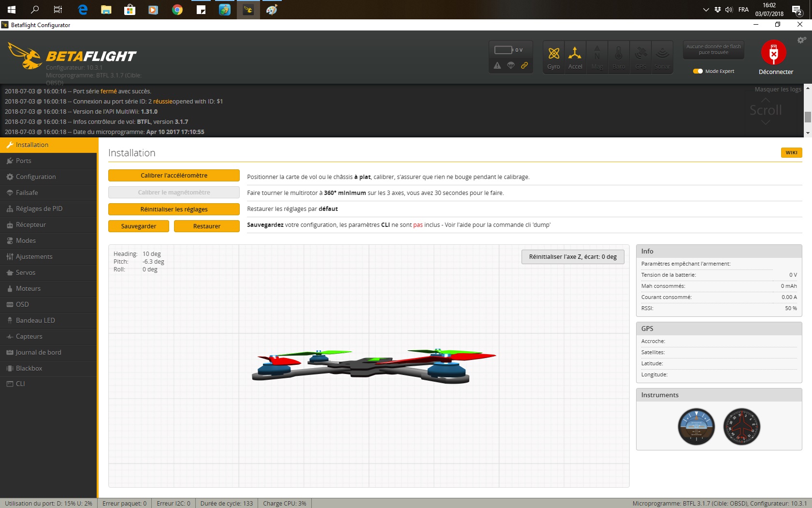This screenshot has height=508, width=812.
Task: Open File Explorer from the taskbar
Action: pos(106,10)
